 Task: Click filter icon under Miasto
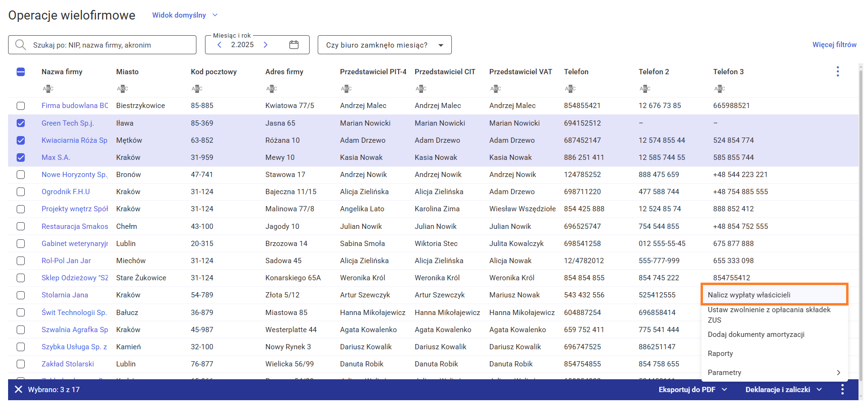123,89
